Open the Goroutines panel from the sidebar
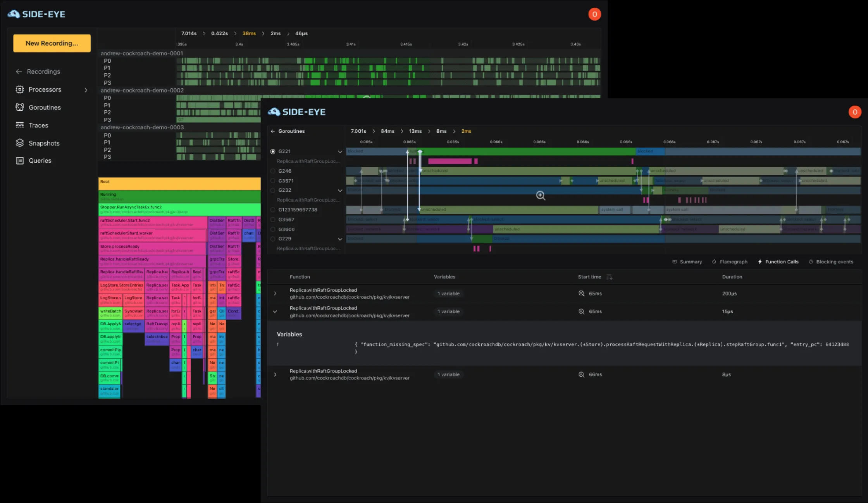Image resolution: width=868 pixels, height=503 pixels. pyautogui.click(x=44, y=107)
